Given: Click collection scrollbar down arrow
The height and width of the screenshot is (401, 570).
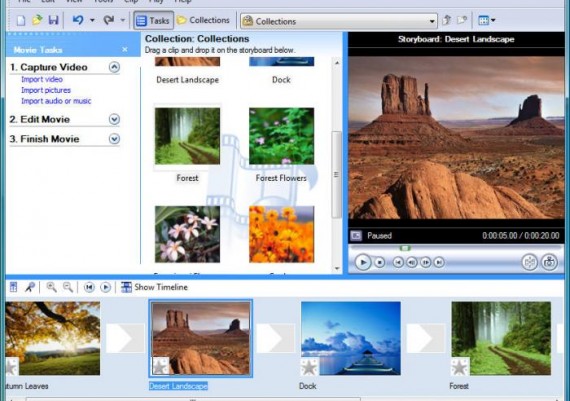Looking at the screenshot, I should coord(337,268).
